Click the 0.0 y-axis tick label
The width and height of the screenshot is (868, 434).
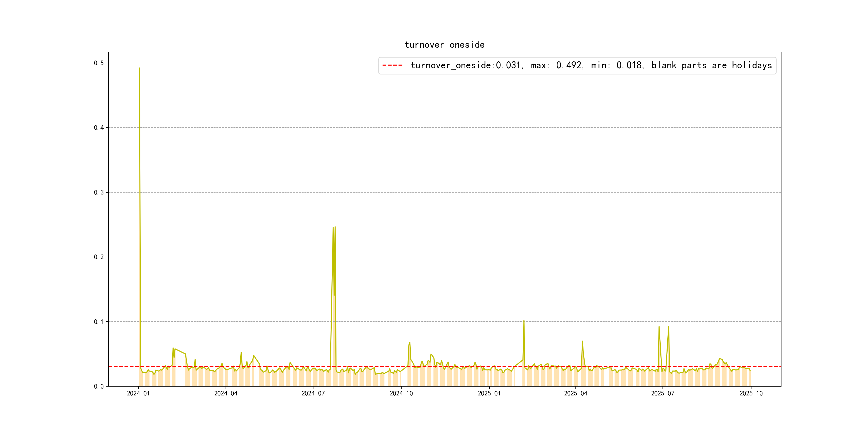click(99, 387)
